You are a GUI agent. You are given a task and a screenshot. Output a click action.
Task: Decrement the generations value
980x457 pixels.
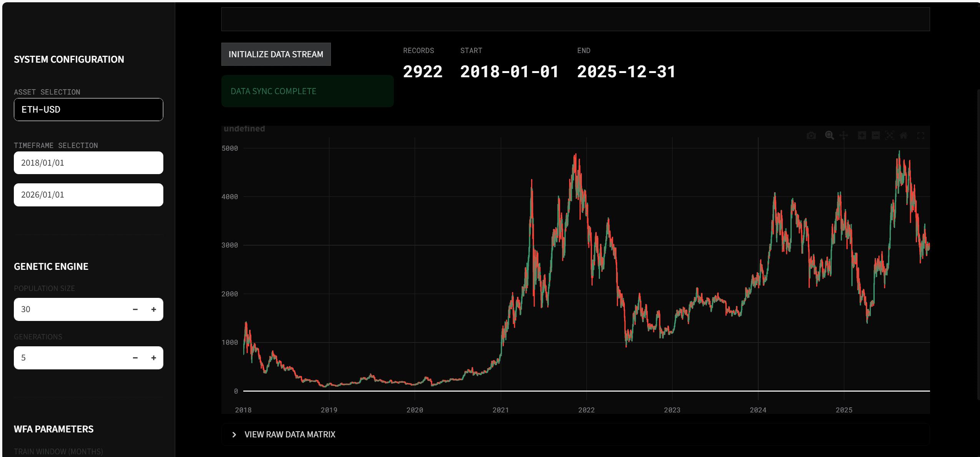pyautogui.click(x=135, y=358)
